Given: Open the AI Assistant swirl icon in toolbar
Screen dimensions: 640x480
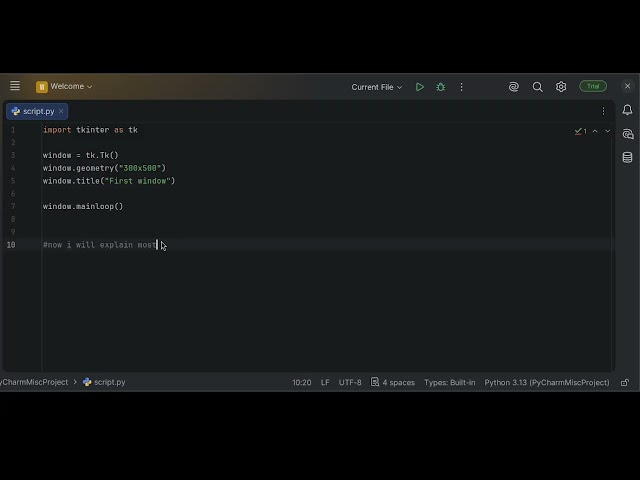Looking at the screenshot, I should click(513, 87).
